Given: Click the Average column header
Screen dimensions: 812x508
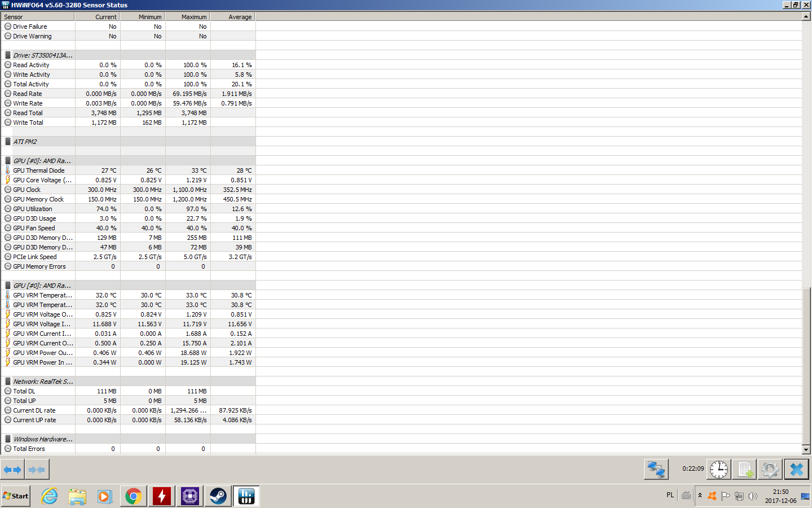Looking at the screenshot, I should [x=233, y=17].
